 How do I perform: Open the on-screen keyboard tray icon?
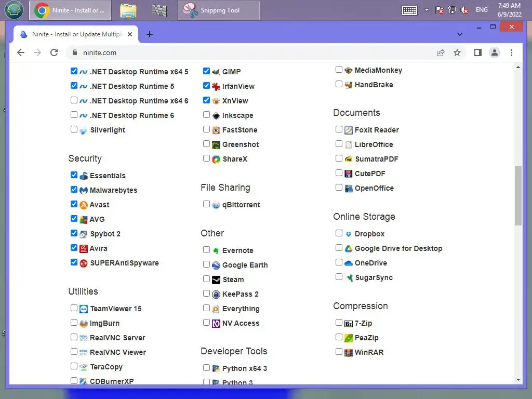pyautogui.click(x=409, y=10)
